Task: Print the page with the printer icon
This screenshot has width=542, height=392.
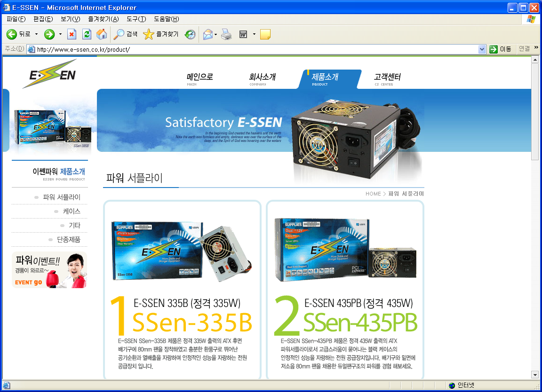Action: click(x=226, y=34)
